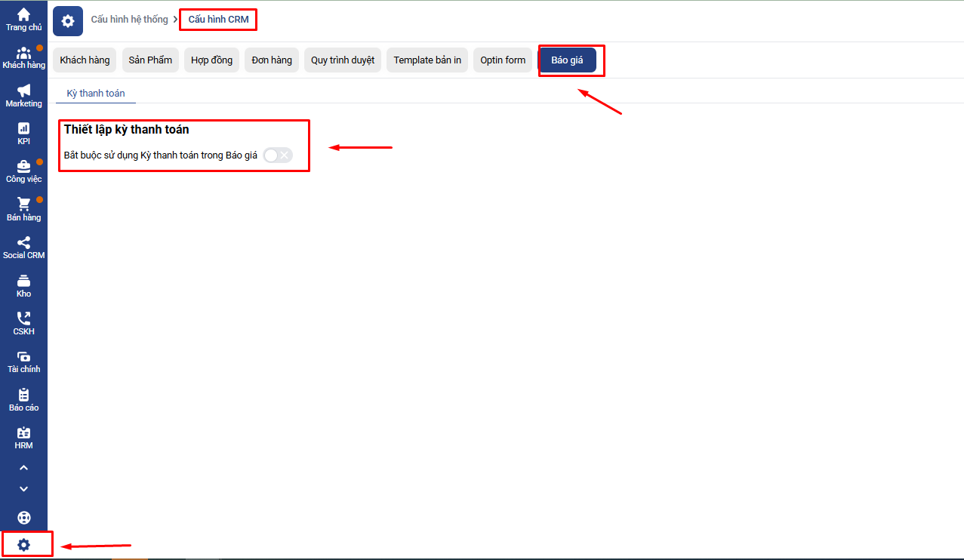Open Marketing megaphone module

pos(23,95)
